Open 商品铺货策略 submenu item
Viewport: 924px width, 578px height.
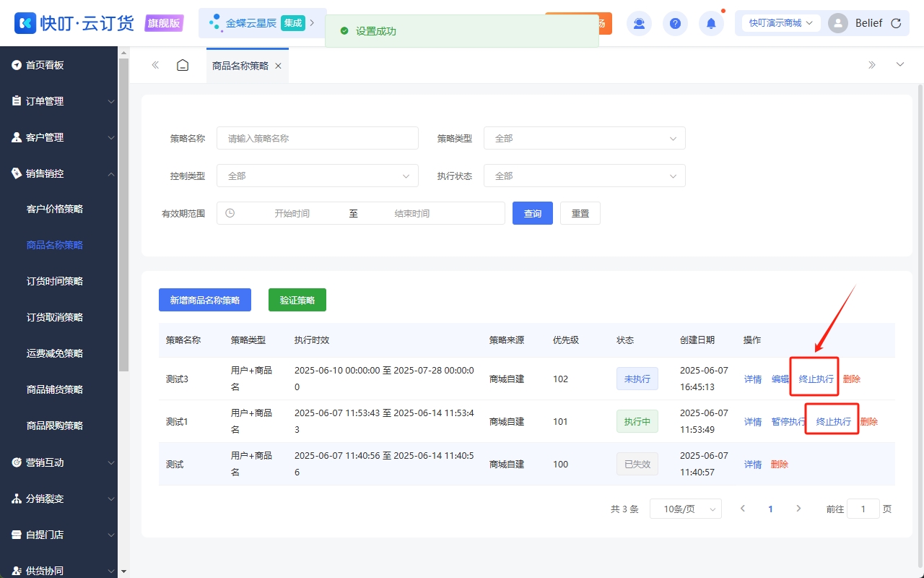[55, 389]
